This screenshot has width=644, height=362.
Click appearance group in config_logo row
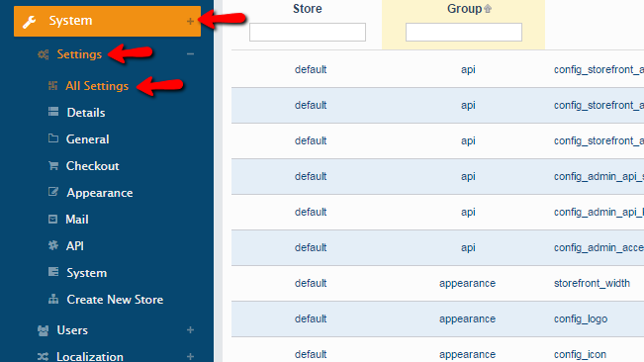click(467, 319)
